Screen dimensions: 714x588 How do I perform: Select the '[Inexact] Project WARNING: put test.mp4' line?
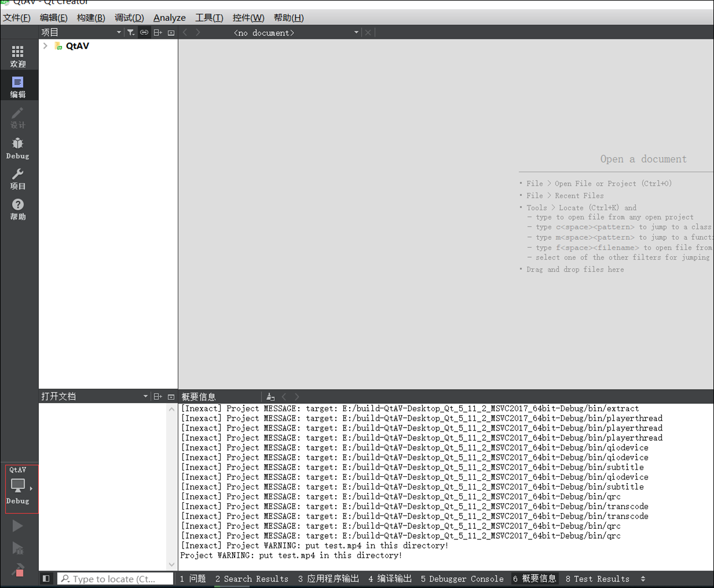[x=314, y=546]
